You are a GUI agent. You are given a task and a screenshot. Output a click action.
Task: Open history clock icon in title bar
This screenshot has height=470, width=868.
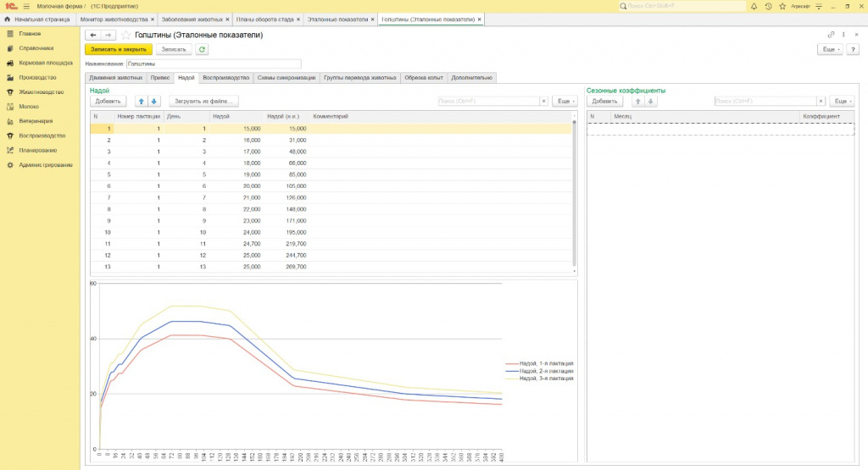coord(768,6)
